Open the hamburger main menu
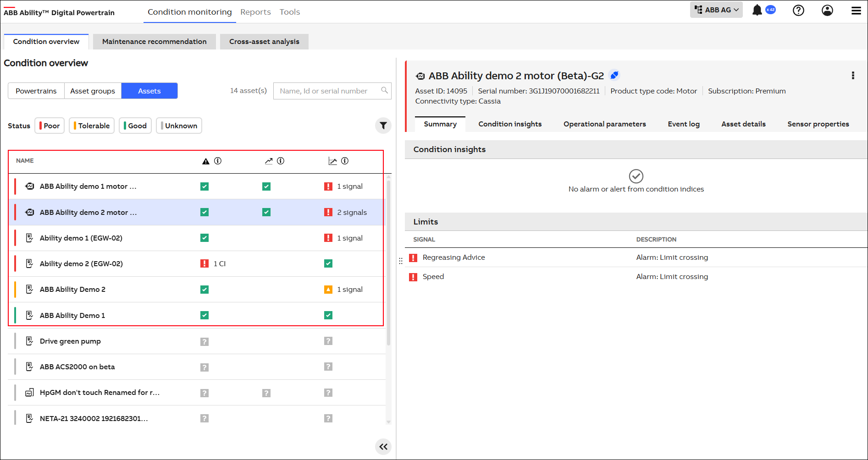This screenshot has height=460, width=868. [856, 10]
